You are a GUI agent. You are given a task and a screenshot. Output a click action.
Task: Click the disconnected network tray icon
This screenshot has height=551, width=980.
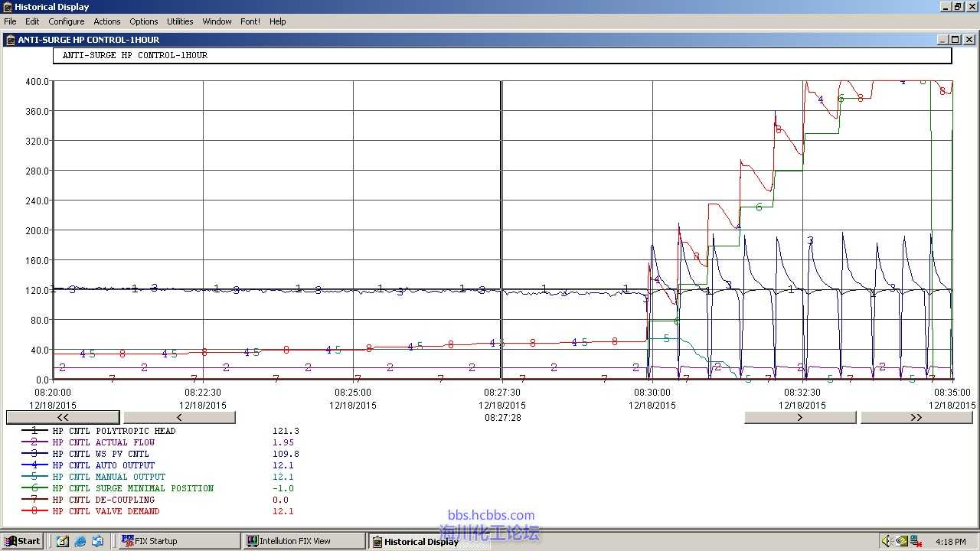tap(915, 541)
